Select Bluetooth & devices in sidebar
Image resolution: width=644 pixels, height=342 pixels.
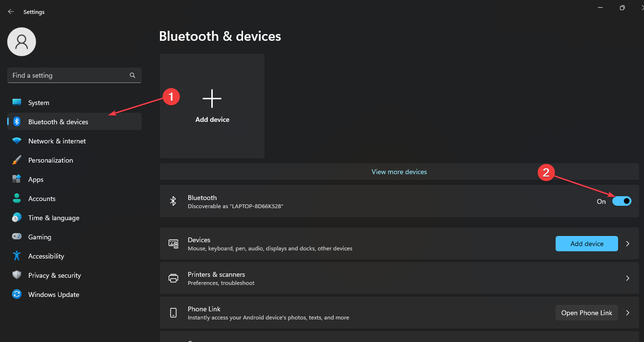click(74, 122)
